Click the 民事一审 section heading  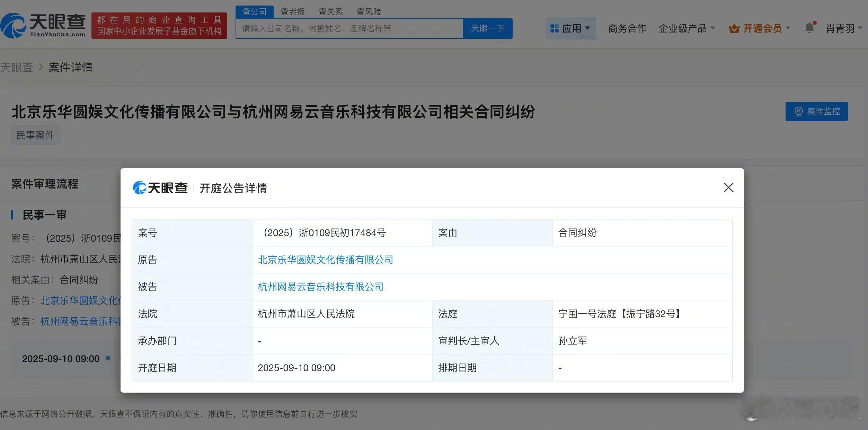point(44,215)
